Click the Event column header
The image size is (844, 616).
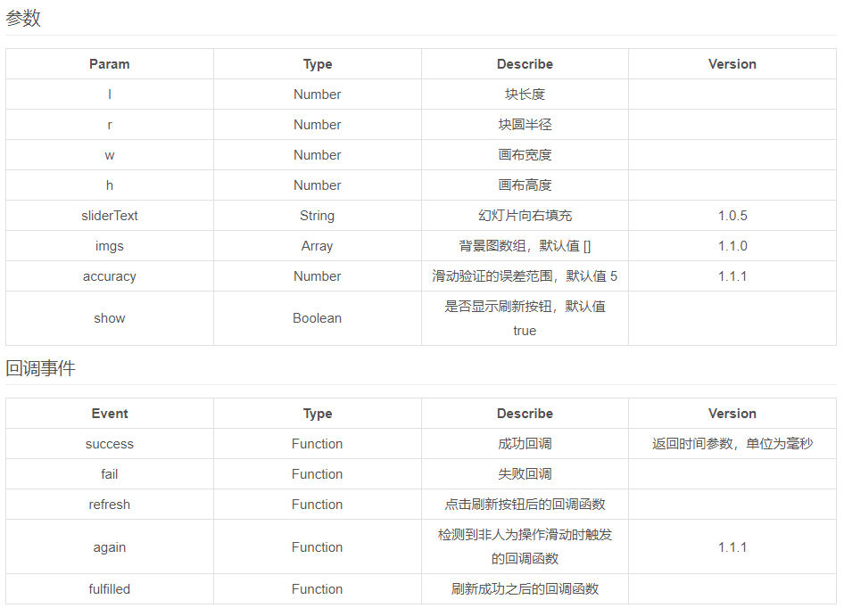(x=110, y=414)
